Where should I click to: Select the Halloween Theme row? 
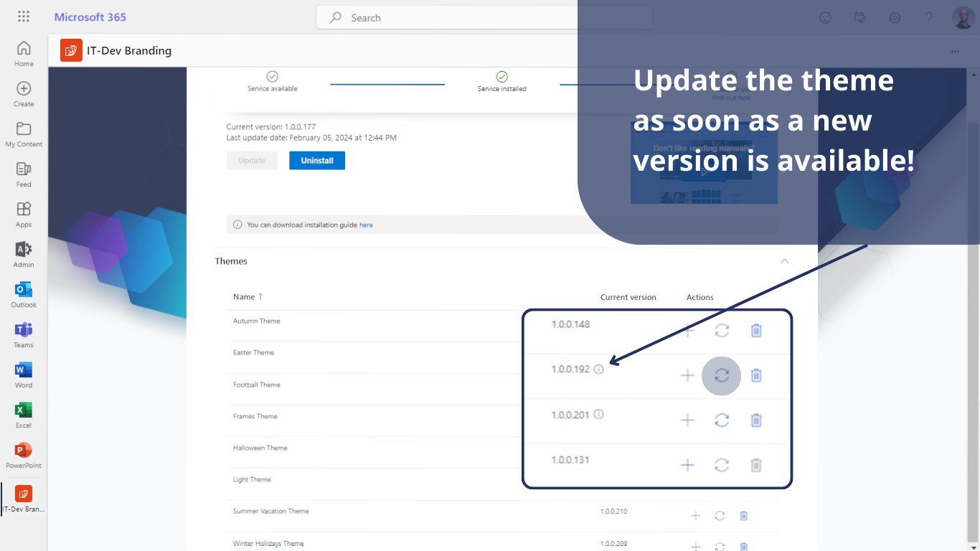pos(502,453)
